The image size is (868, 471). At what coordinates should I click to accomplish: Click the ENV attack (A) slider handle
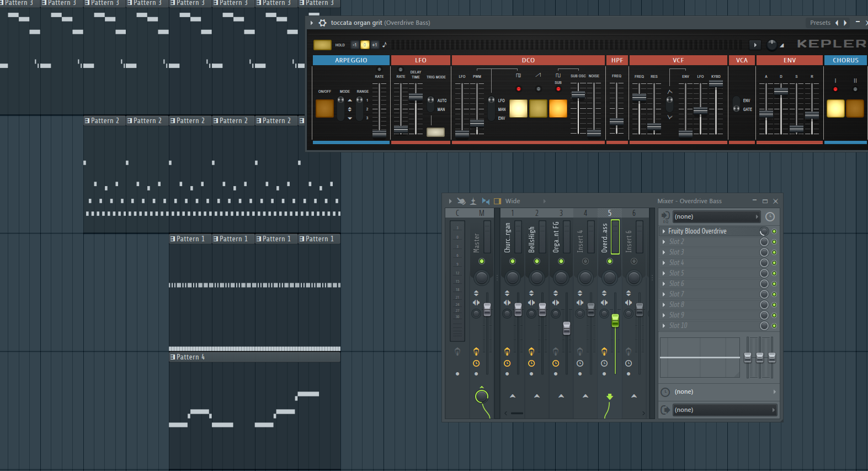[x=766, y=113]
